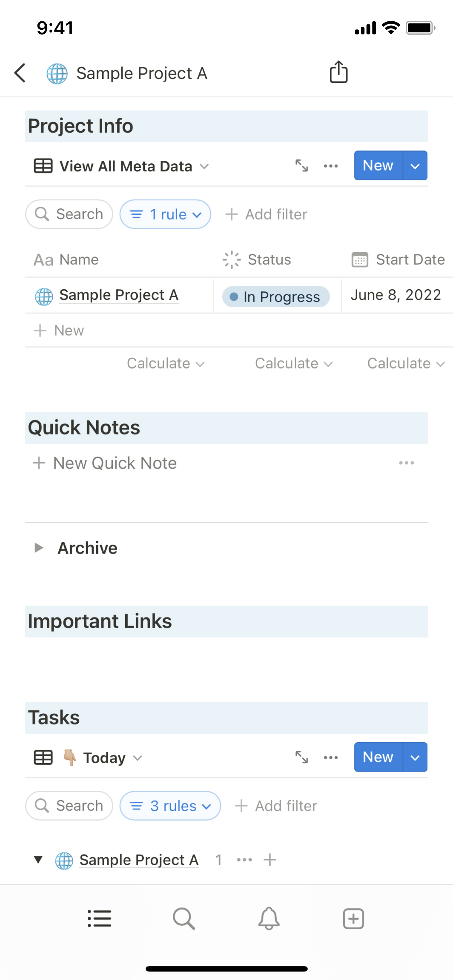Open the 1 rule filter dropdown
453x980 pixels.
pos(165,214)
